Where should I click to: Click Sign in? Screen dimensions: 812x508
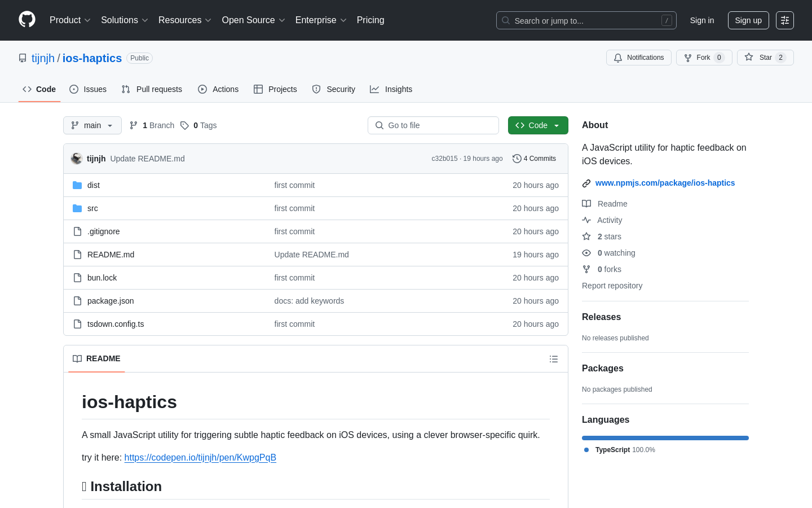(702, 20)
